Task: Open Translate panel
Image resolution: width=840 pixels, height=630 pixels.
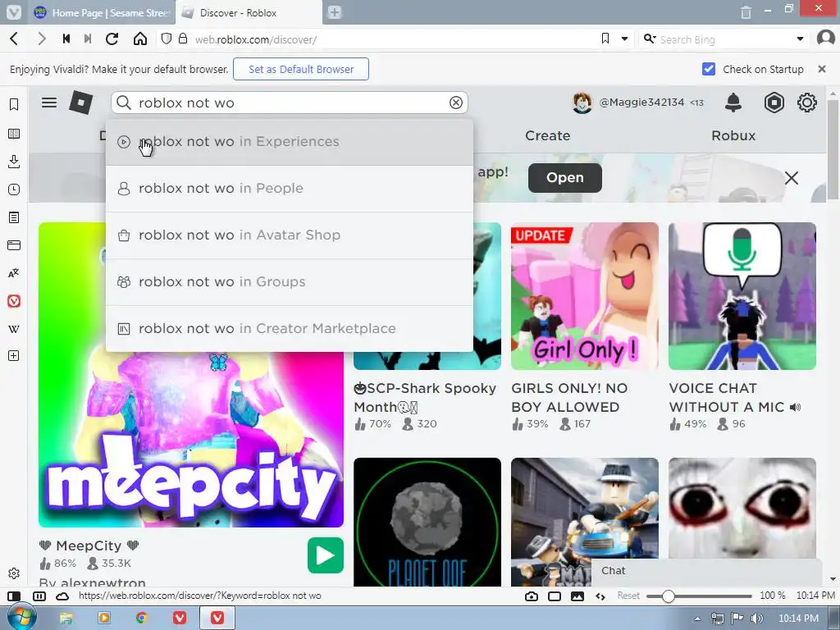Action: click(x=14, y=273)
